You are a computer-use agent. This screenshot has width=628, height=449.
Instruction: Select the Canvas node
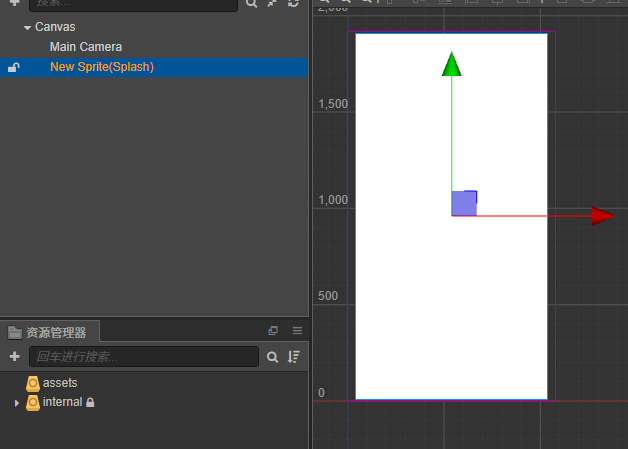[x=55, y=27]
